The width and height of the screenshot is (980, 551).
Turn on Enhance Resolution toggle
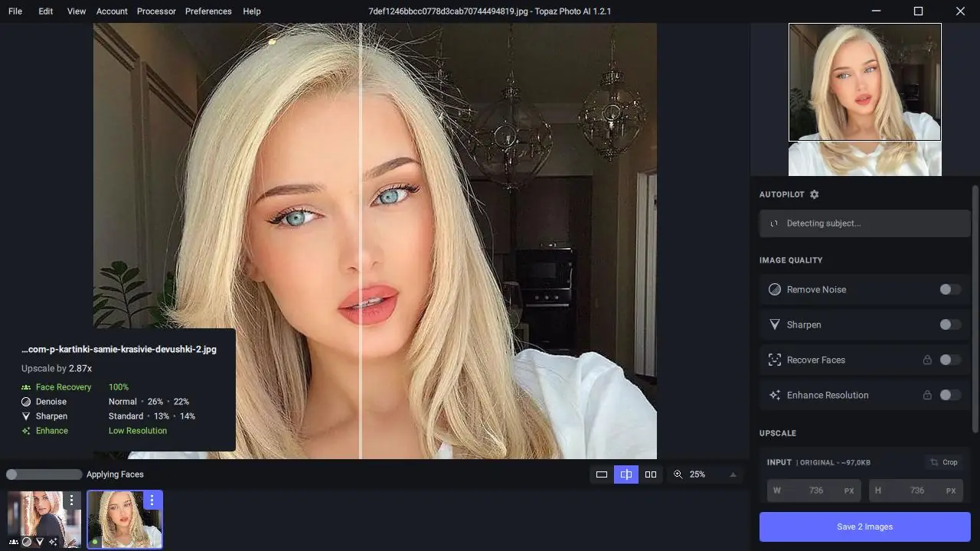[950, 395]
